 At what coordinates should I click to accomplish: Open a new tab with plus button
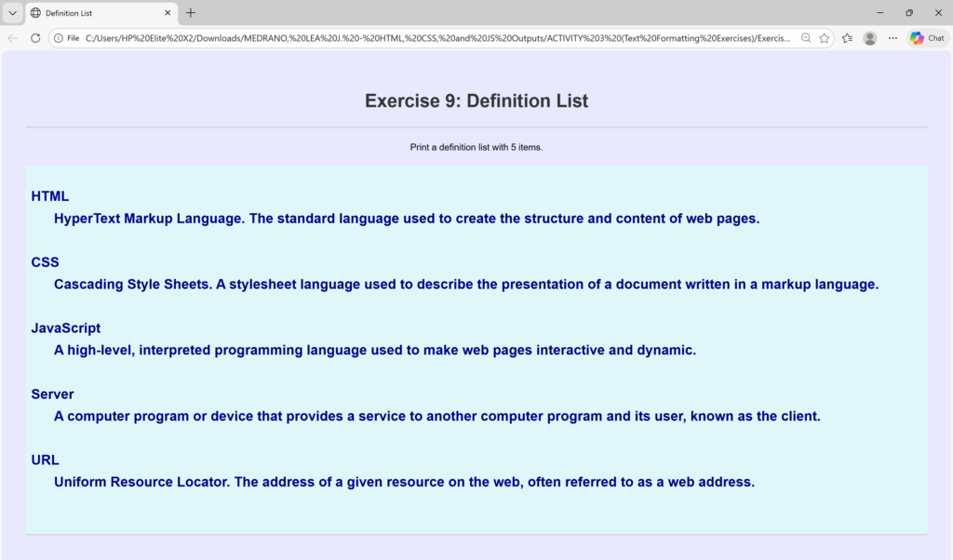click(x=191, y=13)
